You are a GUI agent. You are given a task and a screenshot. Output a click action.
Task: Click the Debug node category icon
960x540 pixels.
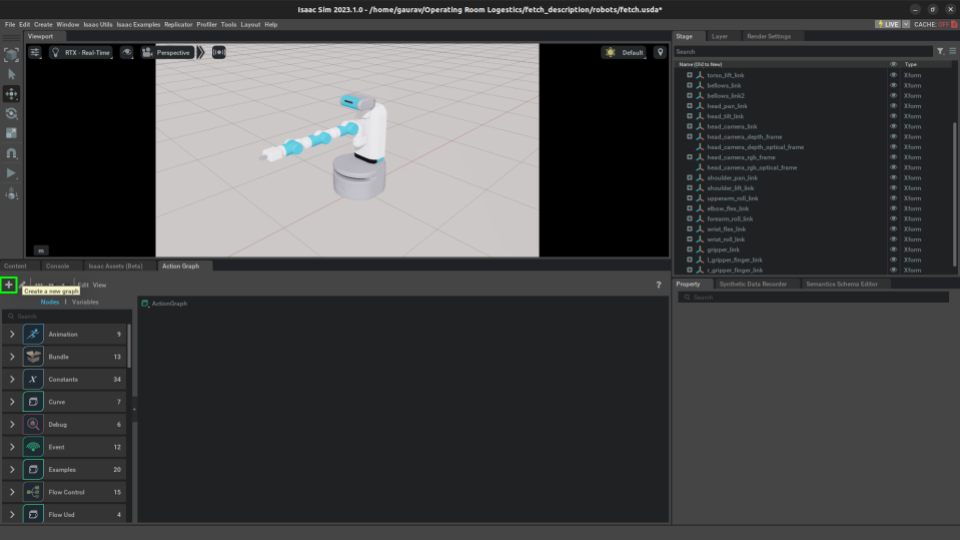33,424
